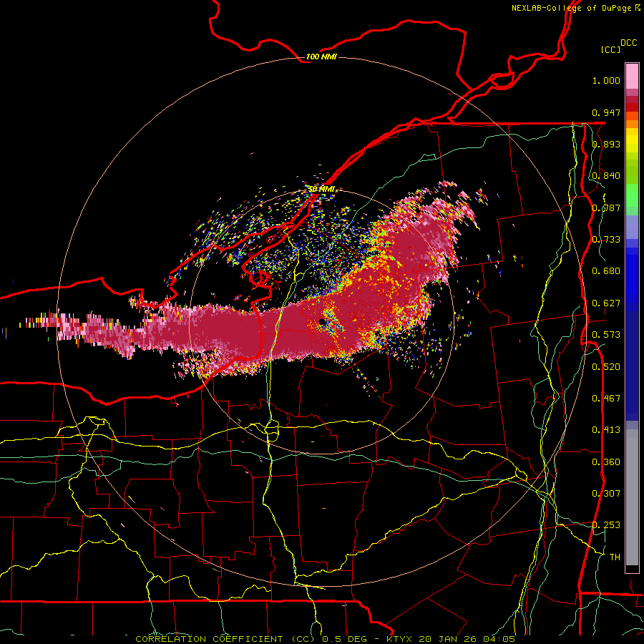The width and height of the screenshot is (644, 644).
Task: Select the 0.627 legend value
Action: 606,303
